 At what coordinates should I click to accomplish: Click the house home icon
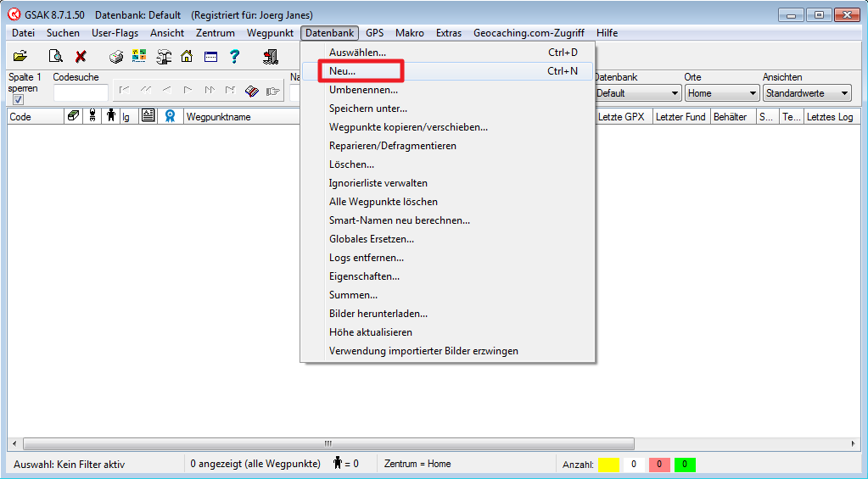[x=187, y=56]
